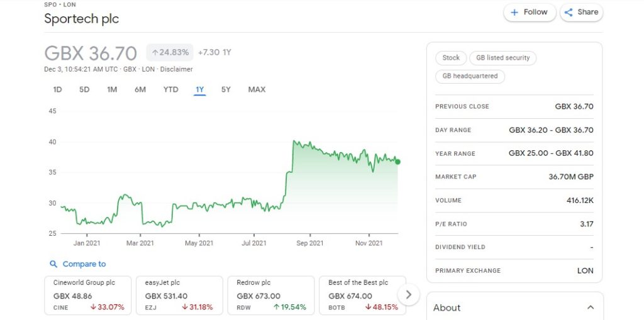Click the +7.30 1Y change text
Viewport: 644px width, 320px height.
tap(214, 53)
